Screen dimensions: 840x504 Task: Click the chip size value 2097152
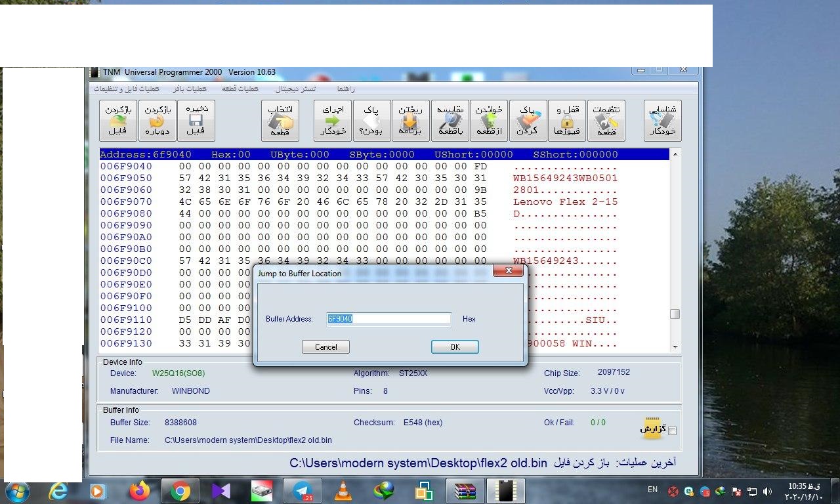(614, 372)
